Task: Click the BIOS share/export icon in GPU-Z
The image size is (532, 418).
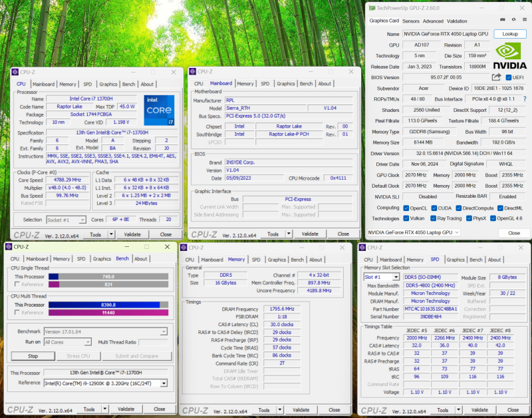Action: pos(496,77)
